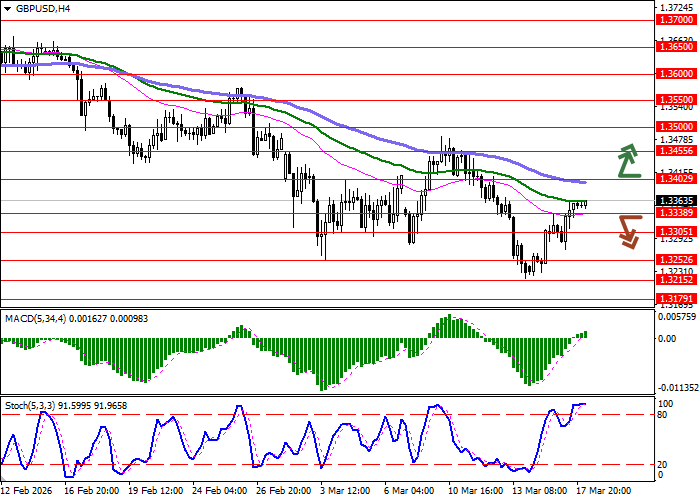
Task: Click the Stochastic 100 scale label
Action: (666, 404)
